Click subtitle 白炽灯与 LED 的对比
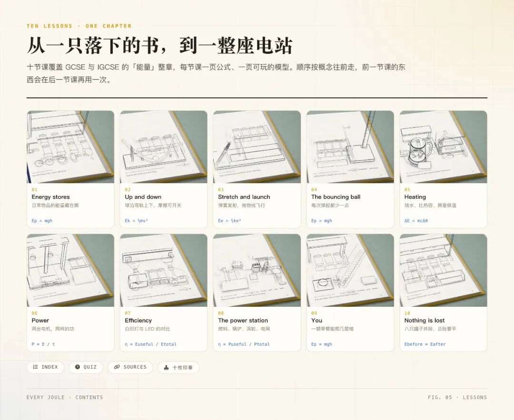Screen dimensions: 514x420 point(148,329)
